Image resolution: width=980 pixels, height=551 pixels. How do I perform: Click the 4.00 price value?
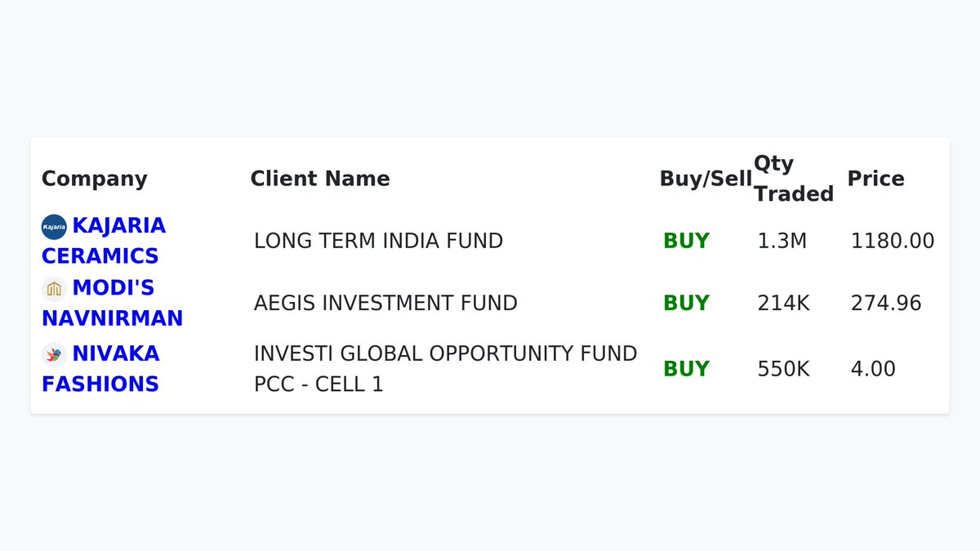[873, 369]
